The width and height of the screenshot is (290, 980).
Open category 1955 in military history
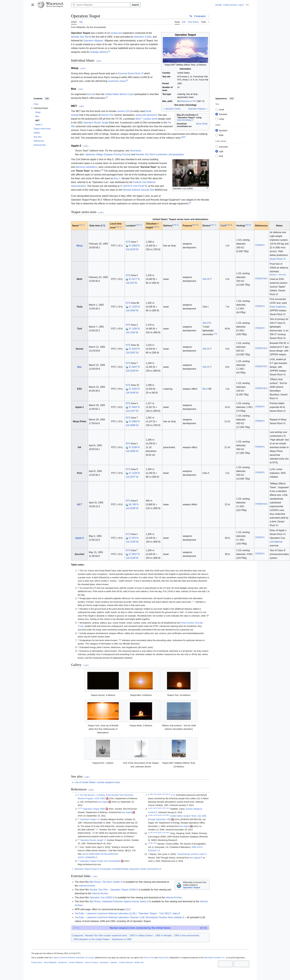point(141,935)
